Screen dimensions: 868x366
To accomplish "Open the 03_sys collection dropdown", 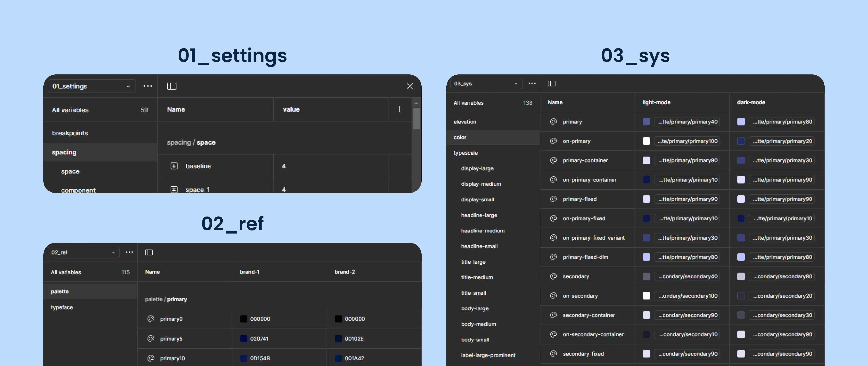I will point(486,84).
